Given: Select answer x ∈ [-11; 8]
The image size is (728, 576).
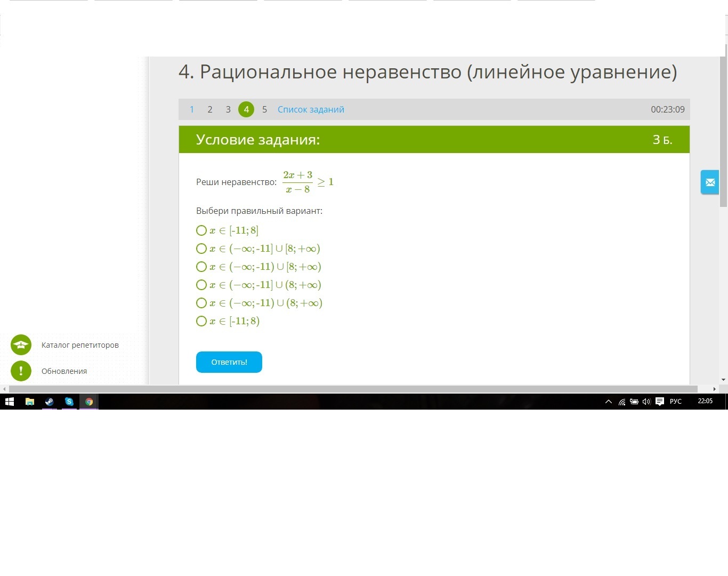Looking at the screenshot, I should pyautogui.click(x=201, y=230).
